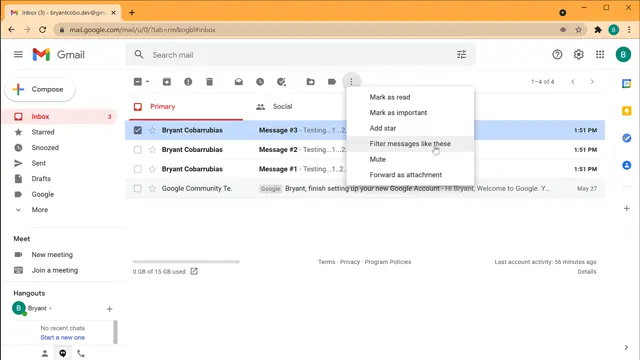
Task: Open Google Tasks side panel icon
Action: [x=627, y=138]
